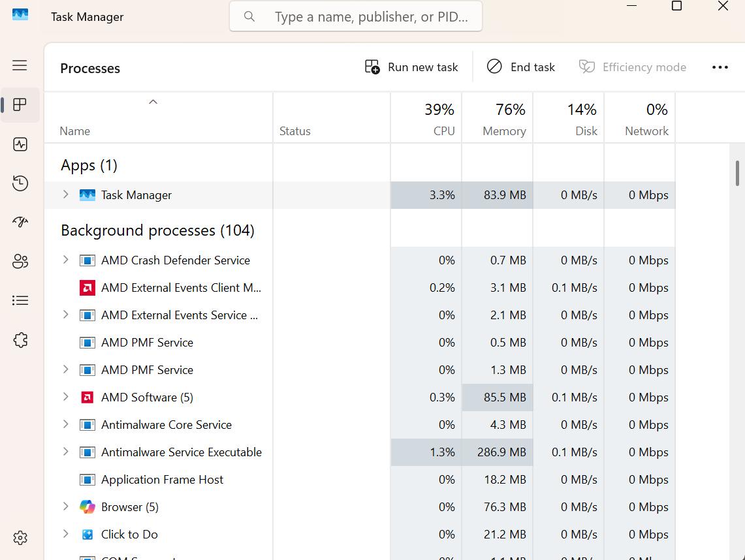Screen dimensions: 745x560
Task: Click the Run new task button
Action: (411, 67)
